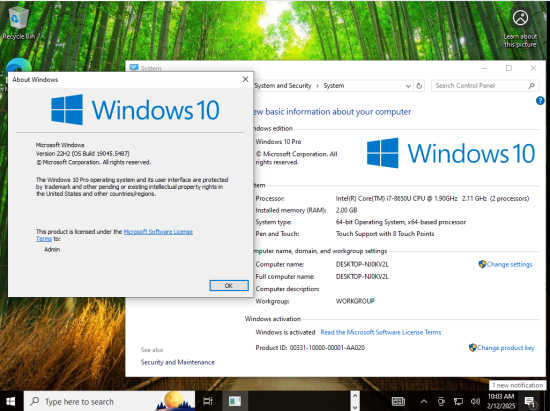Click the System breadcrumb in address bar

(334, 86)
